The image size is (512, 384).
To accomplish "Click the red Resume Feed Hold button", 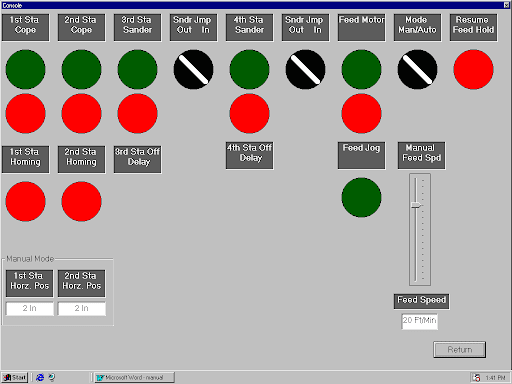I will pyautogui.click(x=473, y=69).
